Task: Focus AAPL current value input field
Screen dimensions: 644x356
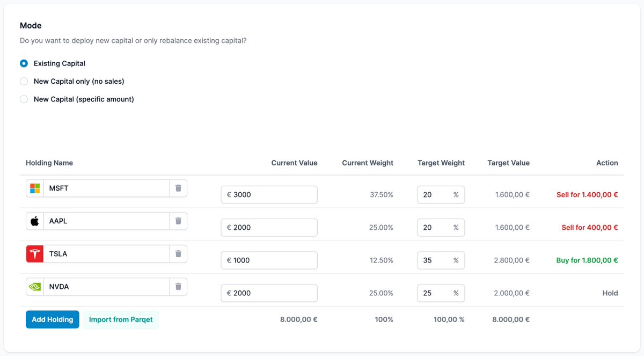Action: 269,228
